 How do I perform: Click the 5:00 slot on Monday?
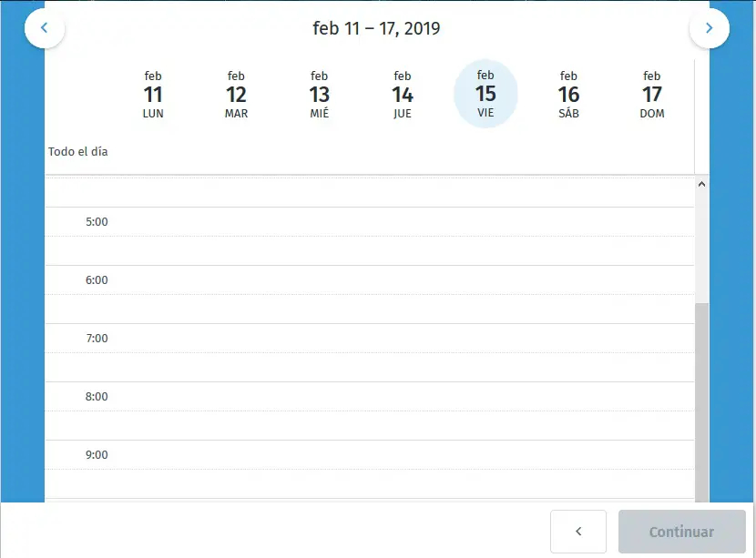click(x=153, y=222)
